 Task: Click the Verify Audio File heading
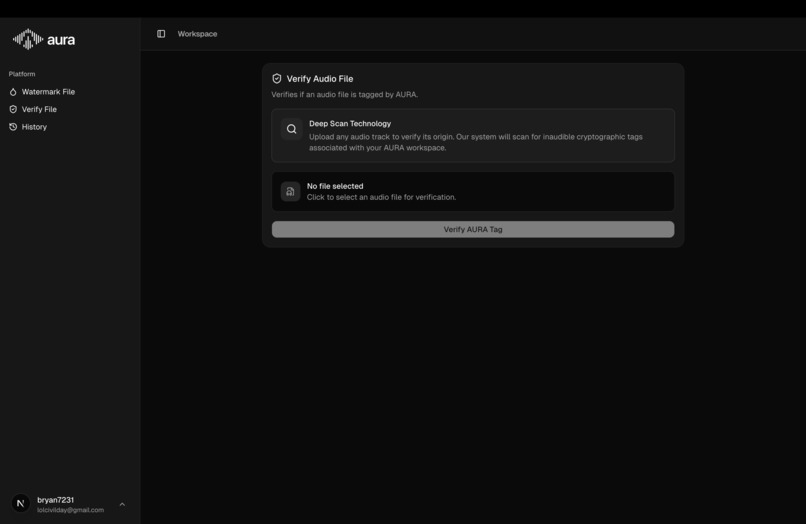point(320,79)
